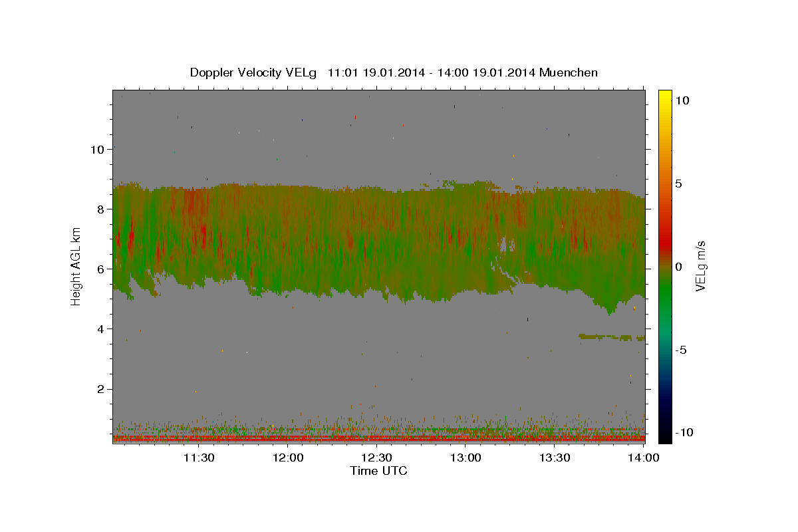This screenshot has height=532, width=798.
Task: Click the 'Time UTC' axis label
Action: coord(378,471)
